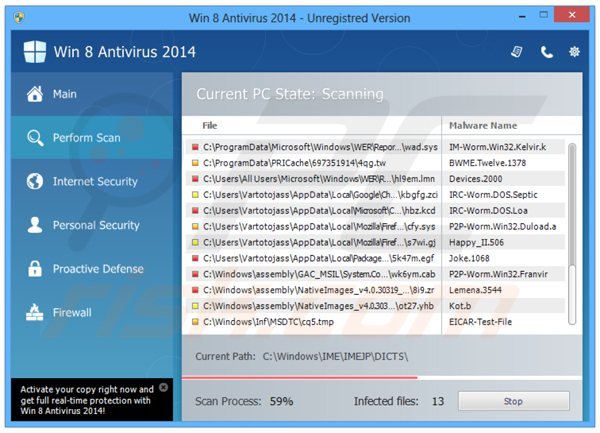Click red threat marker for 5k47m.egf
This screenshot has width=600, height=433.
195,258
